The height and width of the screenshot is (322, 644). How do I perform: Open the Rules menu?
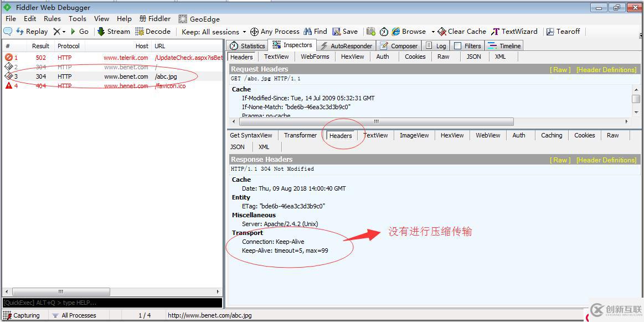click(x=52, y=18)
